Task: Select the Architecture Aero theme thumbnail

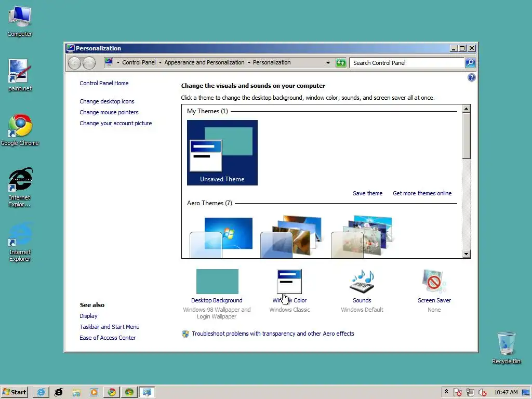Action: (291, 237)
